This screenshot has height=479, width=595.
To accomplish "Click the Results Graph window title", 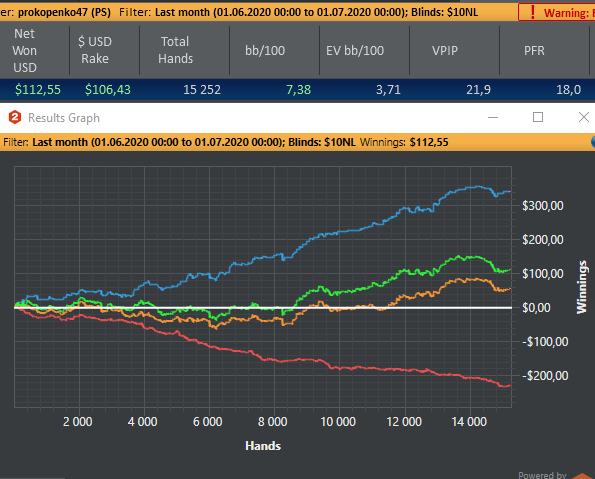I will [x=64, y=118].
